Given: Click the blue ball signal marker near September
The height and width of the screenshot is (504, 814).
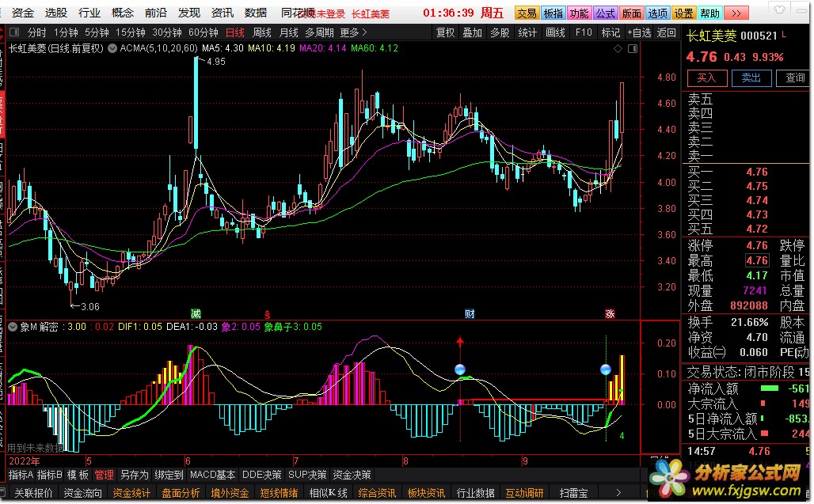Looking at the screenshot, I should 605,369.
